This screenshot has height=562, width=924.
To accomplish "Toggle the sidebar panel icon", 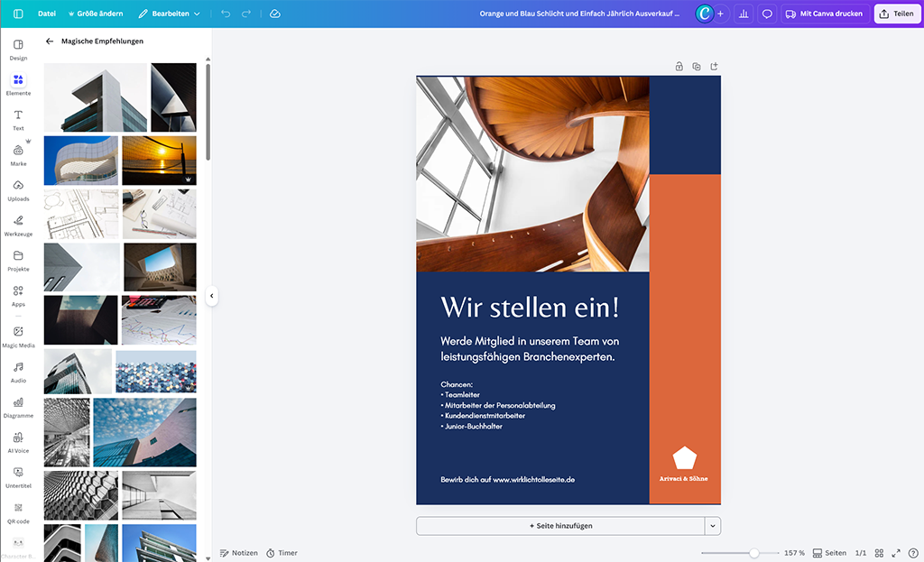I will tap(18, 14).
